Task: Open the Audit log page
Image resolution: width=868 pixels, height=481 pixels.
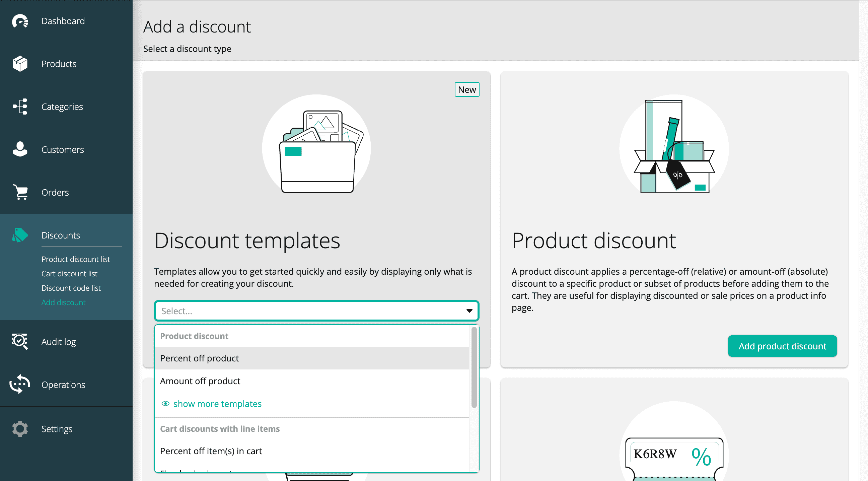Action: (x=59, y=342)
